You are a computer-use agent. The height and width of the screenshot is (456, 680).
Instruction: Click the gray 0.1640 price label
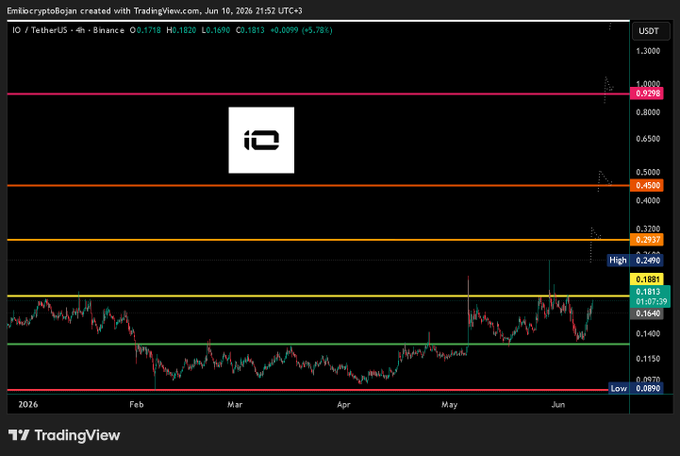tap(647, 313)
